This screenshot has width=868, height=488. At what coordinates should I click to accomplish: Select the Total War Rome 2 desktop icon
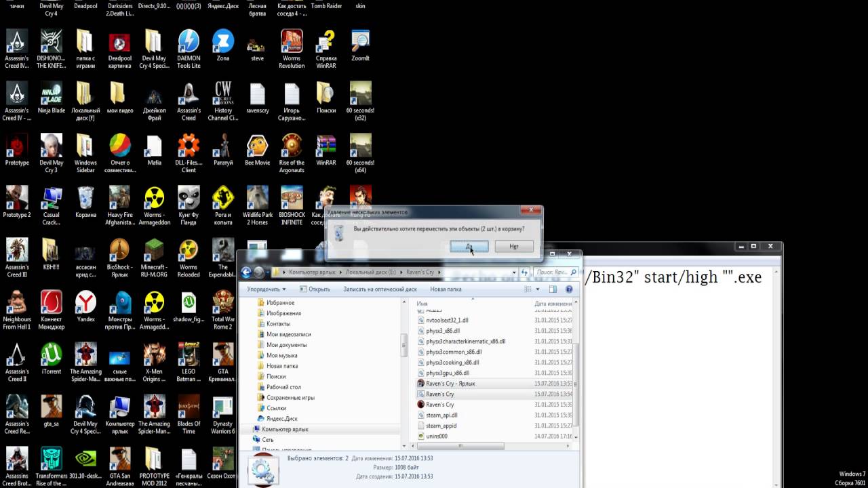point(223,310)
